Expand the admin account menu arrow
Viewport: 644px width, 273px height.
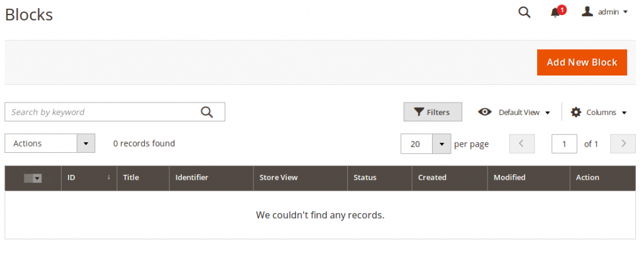click(x=625, y=12)
